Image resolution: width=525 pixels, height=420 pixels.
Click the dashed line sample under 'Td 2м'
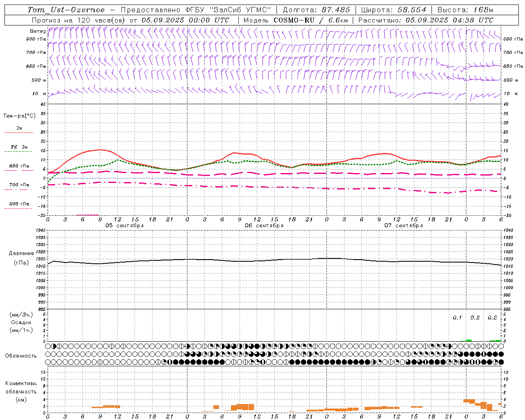(x=19, y=151)
